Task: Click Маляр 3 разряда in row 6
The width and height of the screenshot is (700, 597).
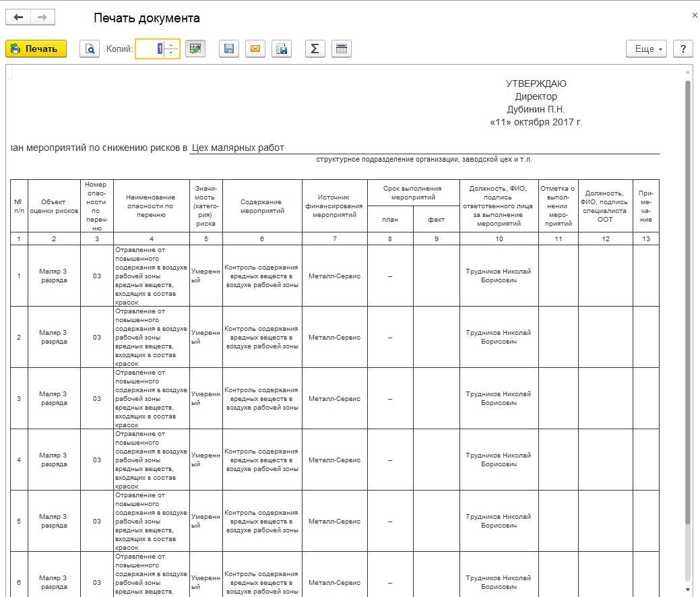Action: pyautogui.click(x=54, y=582)
